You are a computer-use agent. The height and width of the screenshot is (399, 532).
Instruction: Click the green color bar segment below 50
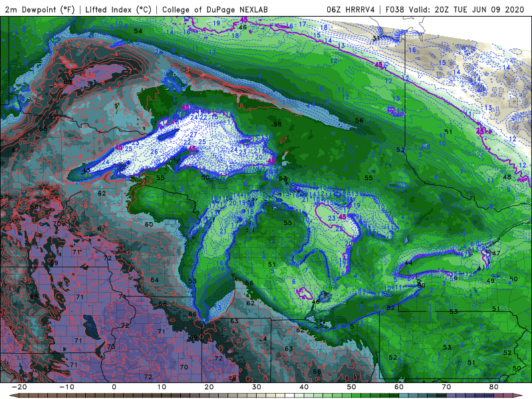coord(356,396)
